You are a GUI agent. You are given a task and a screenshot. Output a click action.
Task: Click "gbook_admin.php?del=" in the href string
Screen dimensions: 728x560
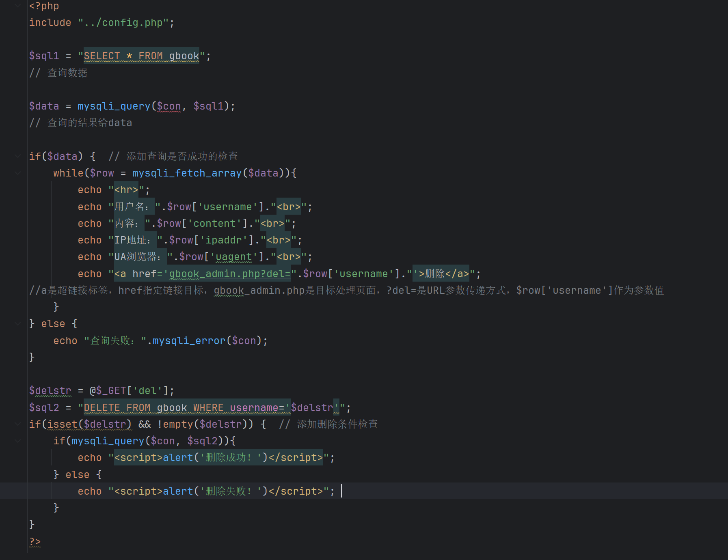[x=230, y=274]
